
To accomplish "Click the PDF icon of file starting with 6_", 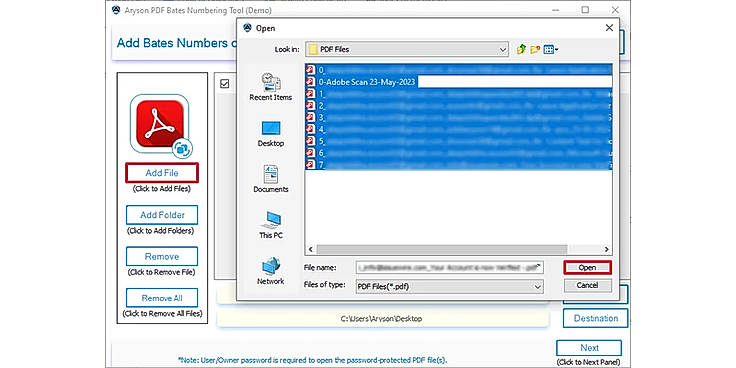I will 310,153.
